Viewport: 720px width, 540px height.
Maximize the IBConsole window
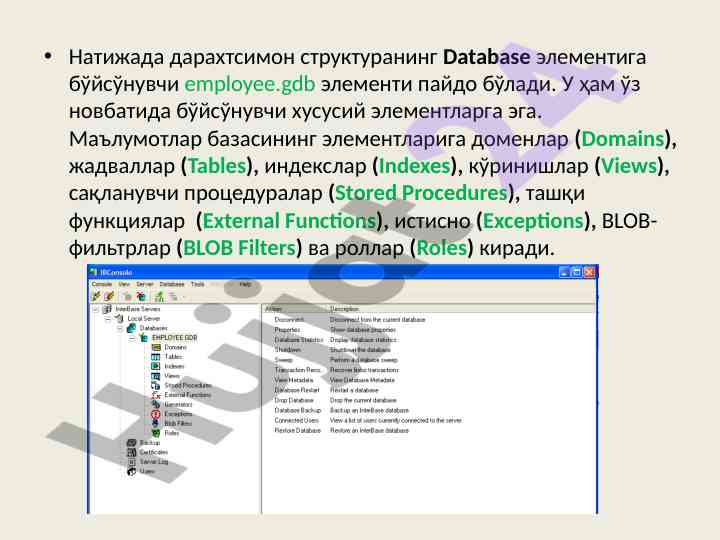coord(577,272)
